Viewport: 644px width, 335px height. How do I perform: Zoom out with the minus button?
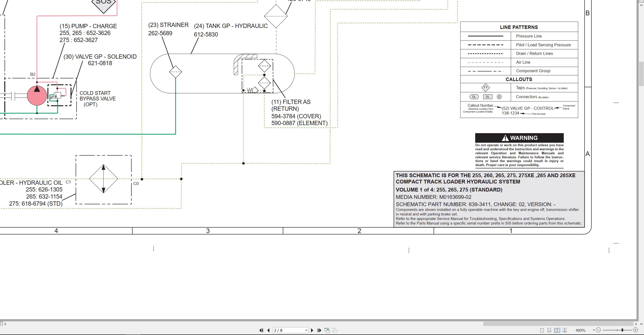click(598, 330)
